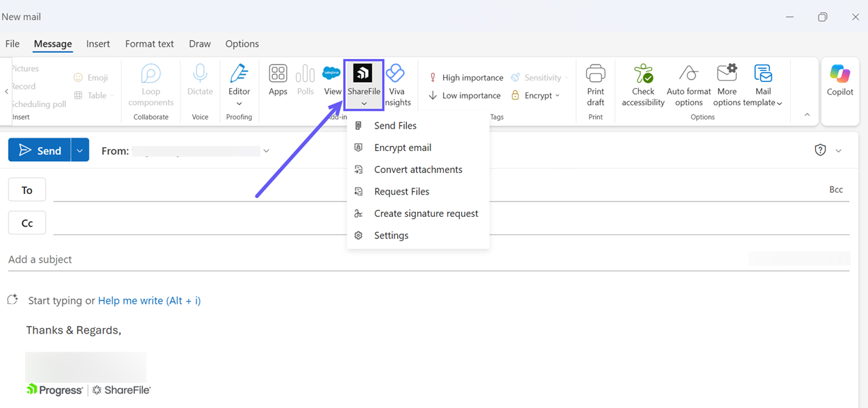Choose Convert attachments
Viewport: 868px width, 408px height.
pos(418,170)
